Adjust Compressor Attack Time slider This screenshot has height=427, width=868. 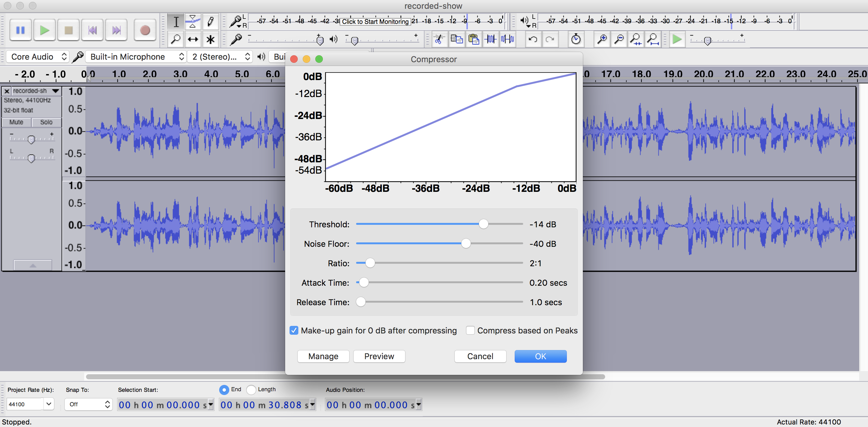[364, 283]
